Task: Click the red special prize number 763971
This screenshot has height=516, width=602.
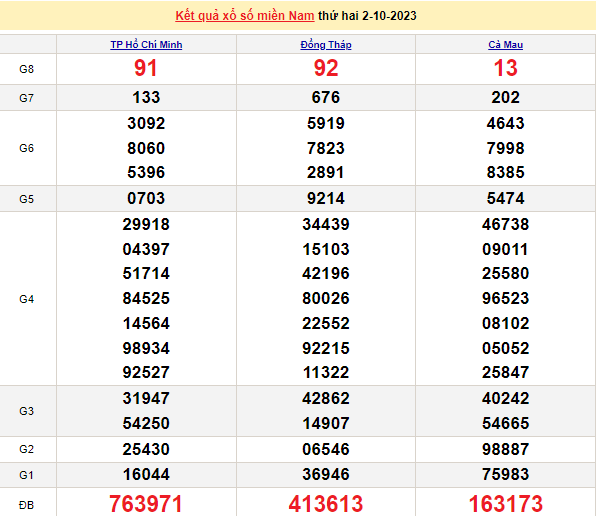Action: [x=146, y=503]
